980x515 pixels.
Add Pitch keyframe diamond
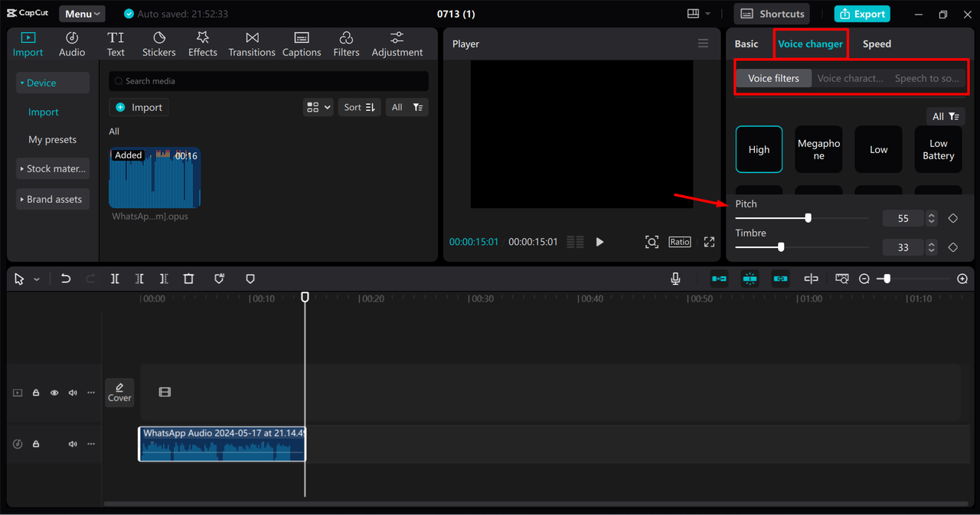pyautogui.click(x=953, y=219)
